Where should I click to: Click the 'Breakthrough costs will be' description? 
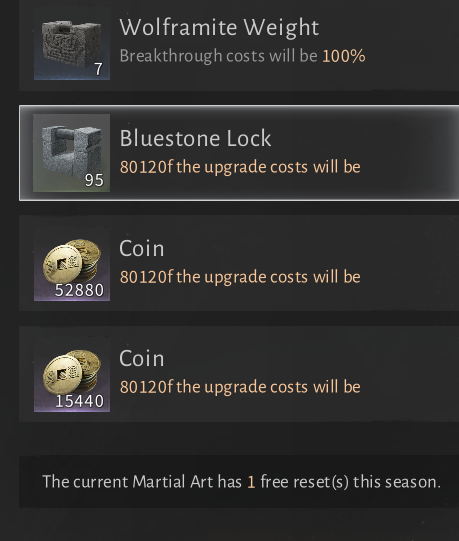[x=218, y=56]
